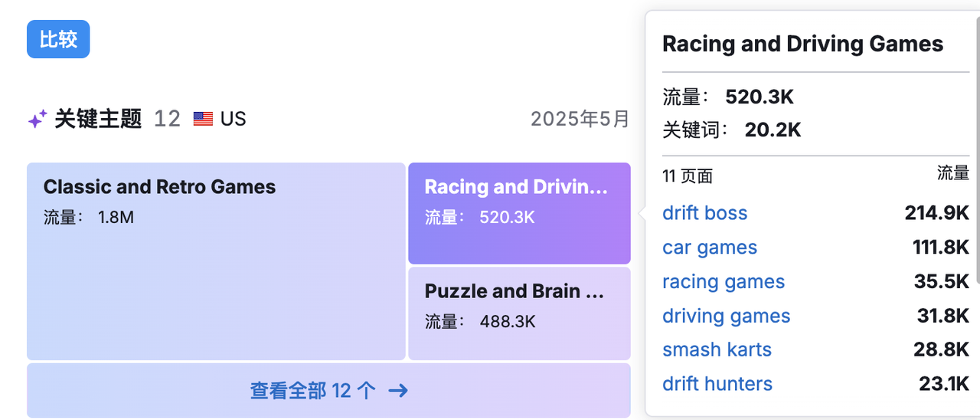Screen dimensions: 980x420
Task: Click the 2025年5月 date label
Action: point(580,119)
